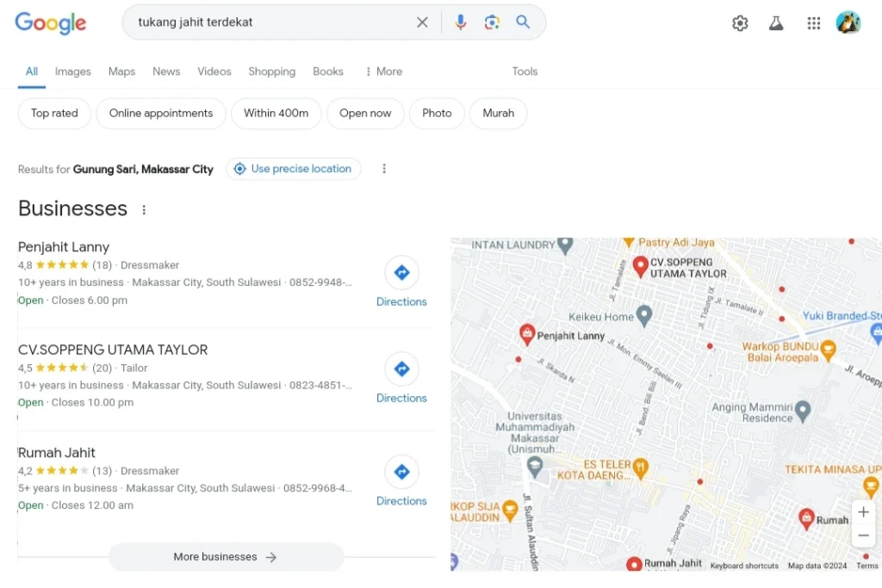
Task: Click the TEKITA MINASA UP map label
Action: tap(833, 469)
